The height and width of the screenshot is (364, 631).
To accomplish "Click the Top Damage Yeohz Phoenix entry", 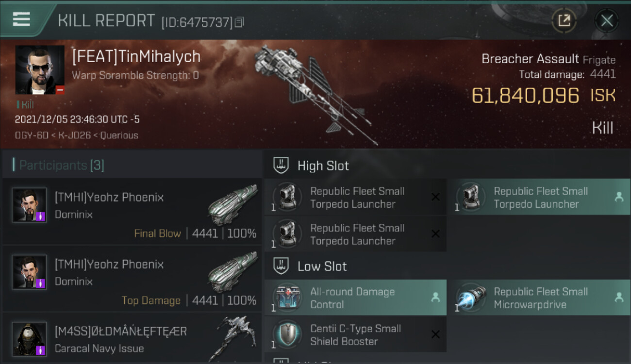I will [132, 279].
